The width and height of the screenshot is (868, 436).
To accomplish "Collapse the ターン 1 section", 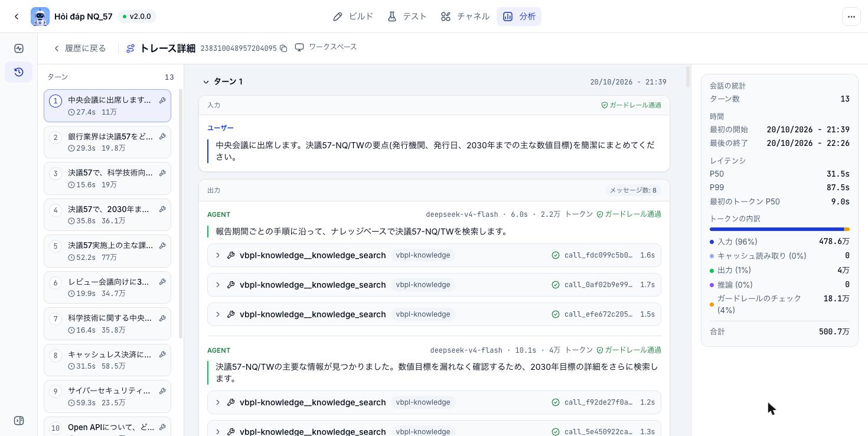I will click(x=206, y=82).
